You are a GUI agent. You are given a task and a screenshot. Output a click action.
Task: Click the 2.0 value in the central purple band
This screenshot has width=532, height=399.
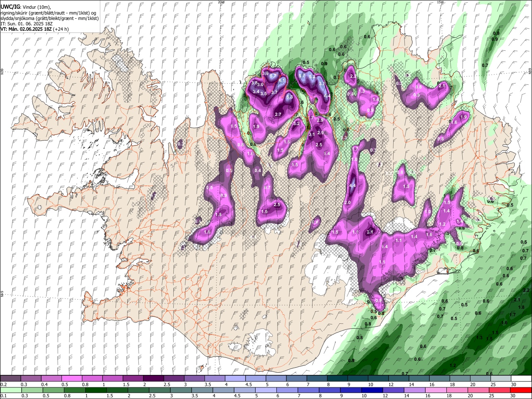point(347,202)
